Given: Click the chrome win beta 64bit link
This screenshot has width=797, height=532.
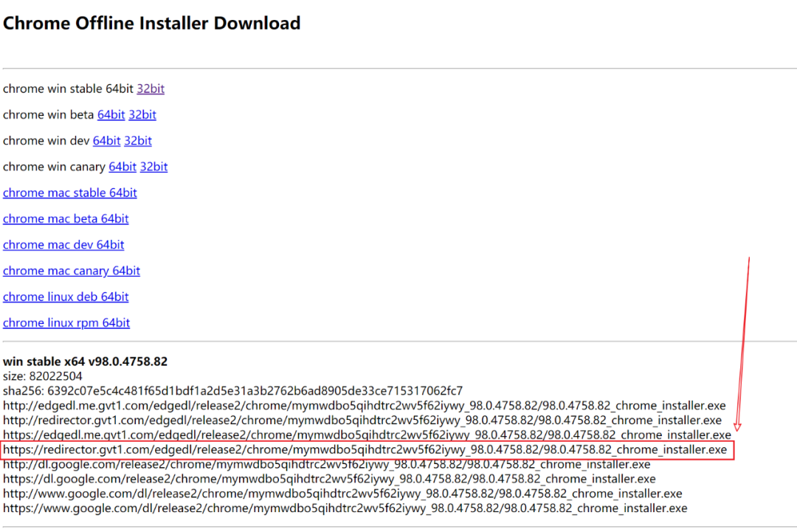Looking at the screenshot, I should pyautogui.click(x=111, y=115).
